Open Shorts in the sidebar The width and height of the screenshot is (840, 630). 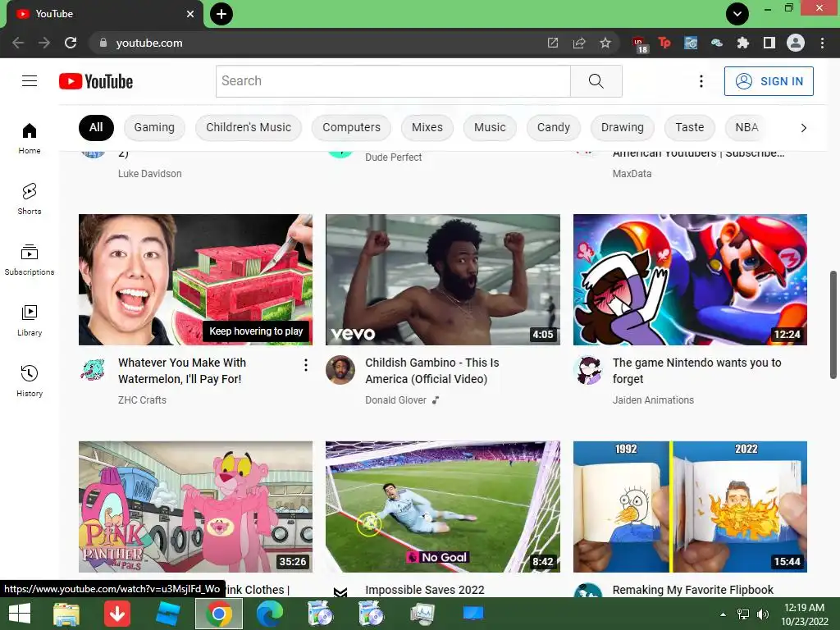click(30, 199)
